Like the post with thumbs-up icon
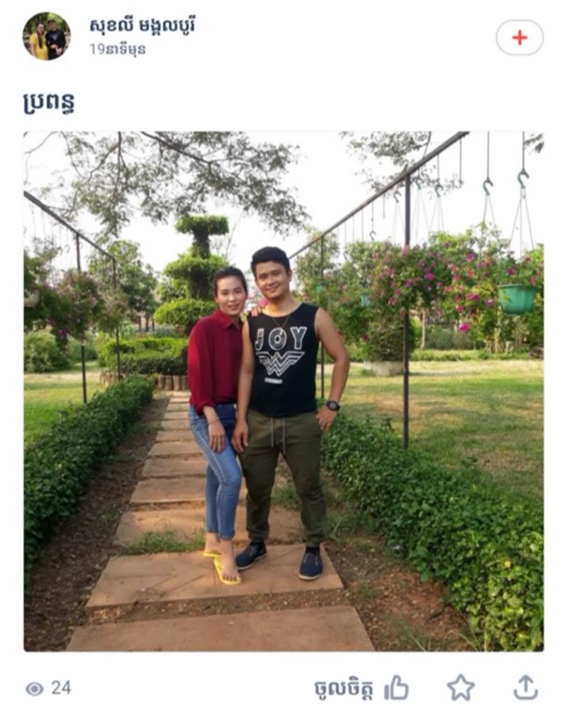This screenshot has width=566, height=728. click(397, 688)
